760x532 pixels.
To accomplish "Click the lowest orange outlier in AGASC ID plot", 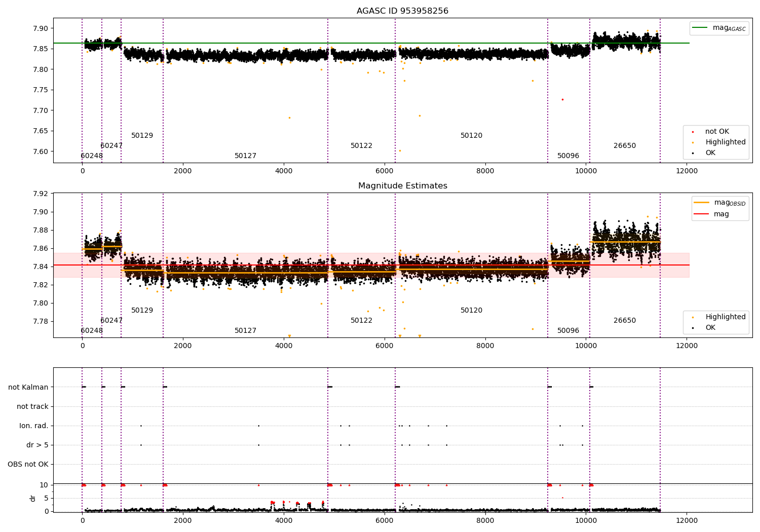I will click(x=400, y=150).
